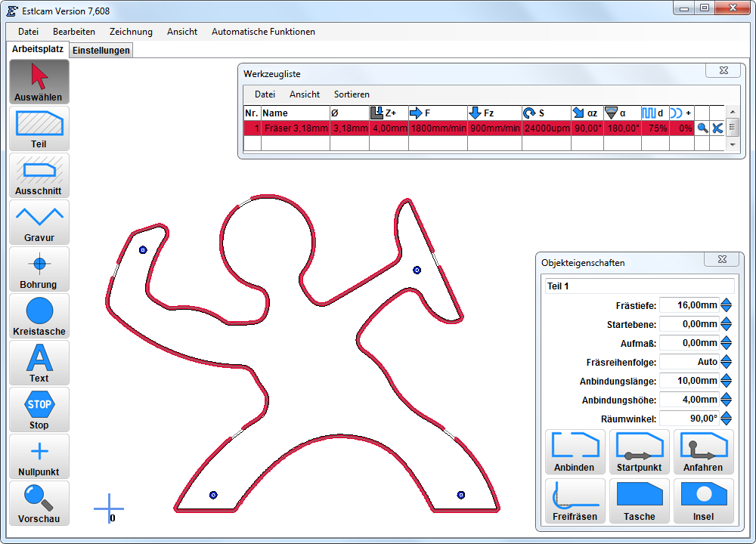Select the Gravur engraving tool
This screenshot has height=544, width=756.
(39, 222)
